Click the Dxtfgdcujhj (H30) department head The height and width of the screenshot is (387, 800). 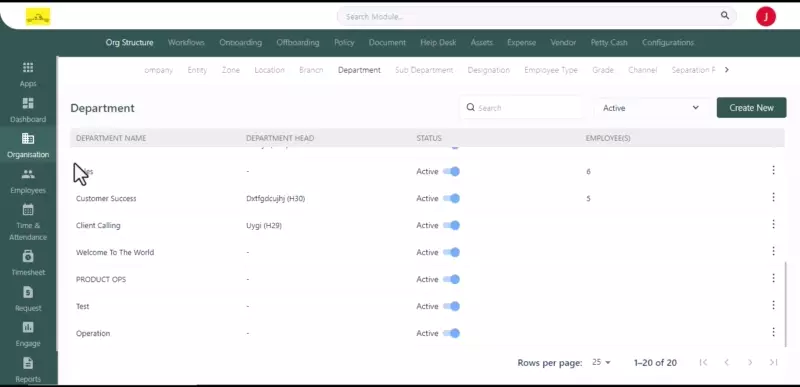(x=276, y=198)
